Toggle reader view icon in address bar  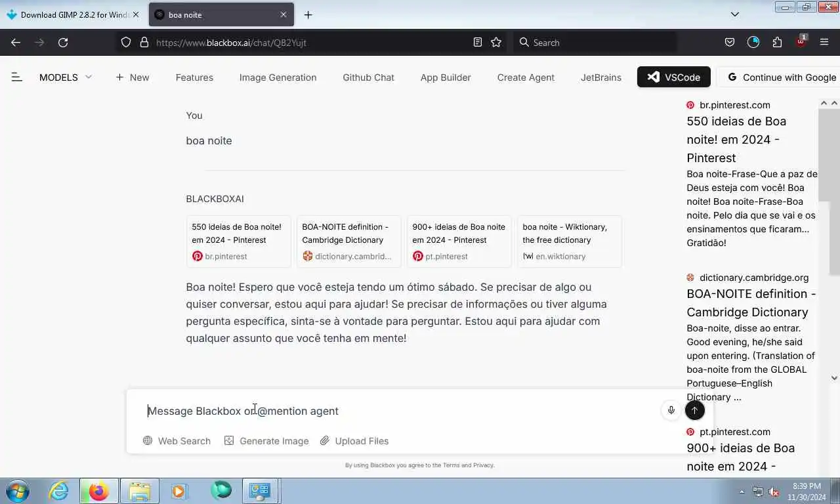click(x=478, y=42)
